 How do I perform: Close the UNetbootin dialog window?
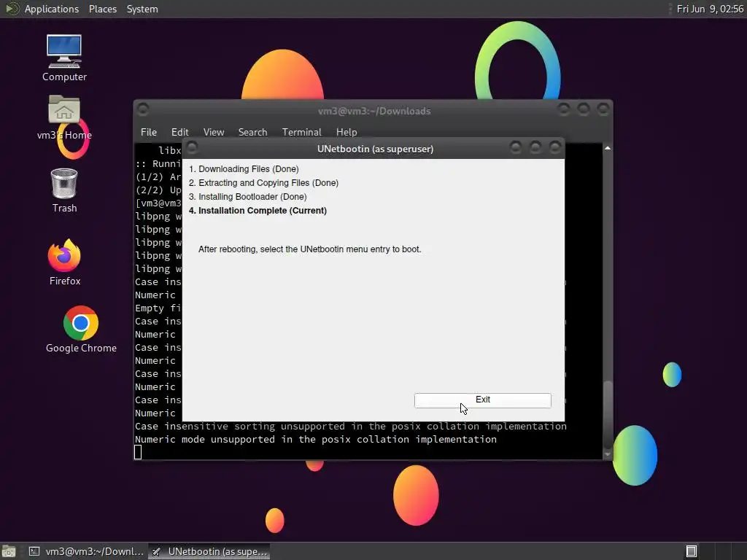click(554, 147)
